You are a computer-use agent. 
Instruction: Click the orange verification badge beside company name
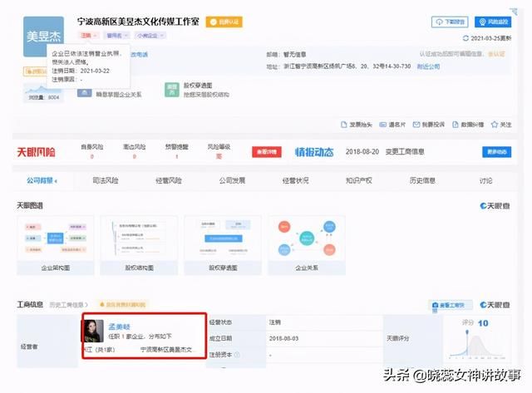(224, 22)
